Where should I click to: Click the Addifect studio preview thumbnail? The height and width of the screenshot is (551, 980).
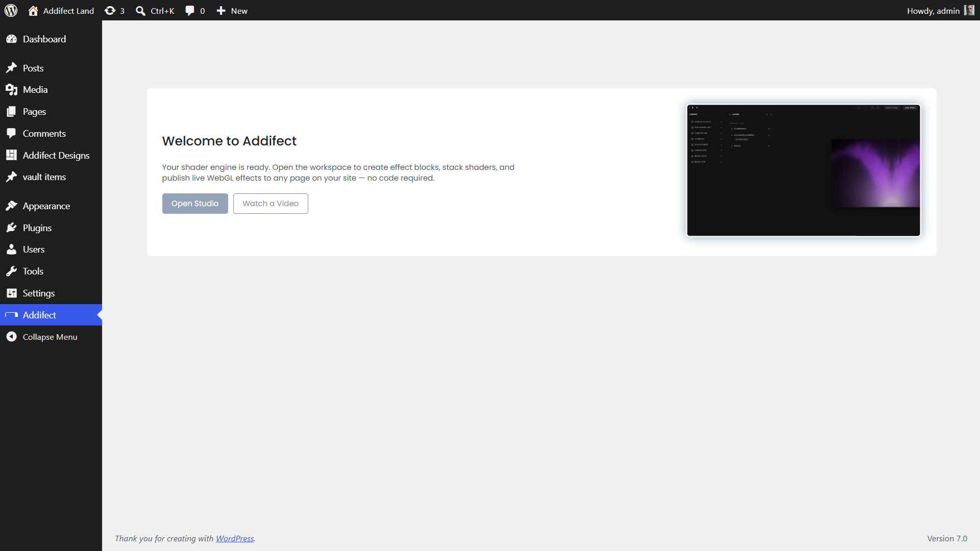point(803,170)
